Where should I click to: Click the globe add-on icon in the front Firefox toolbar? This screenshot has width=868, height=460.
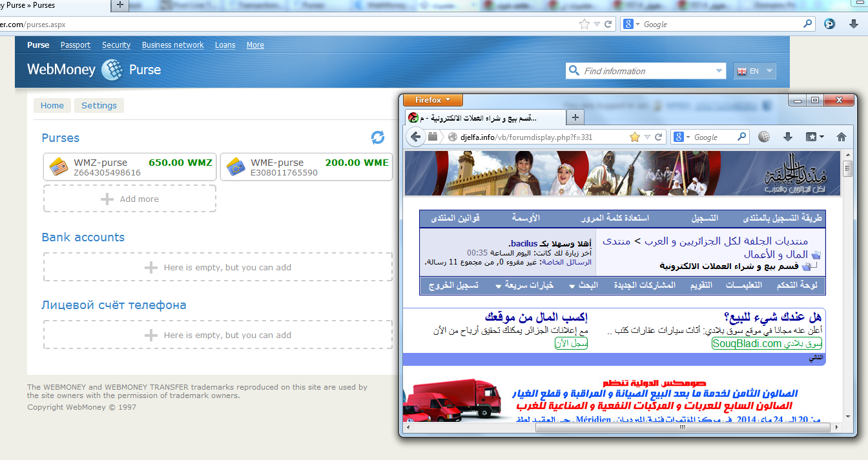coord(764,137)
